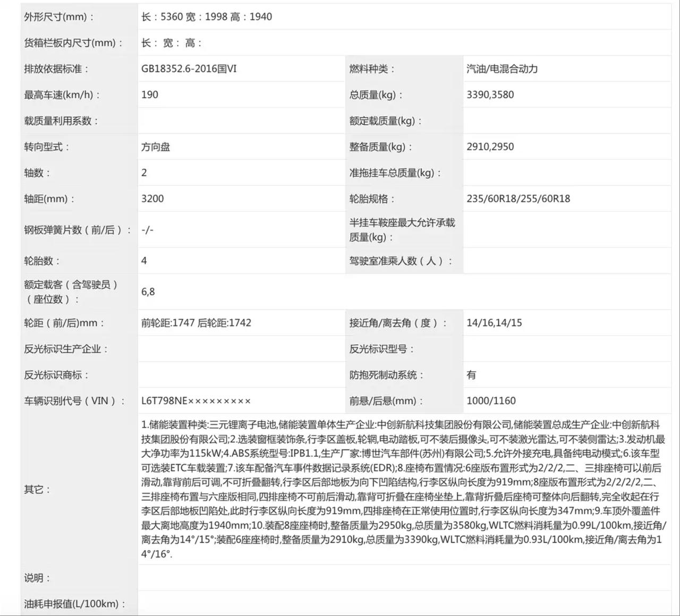The image size is (680, 616).
Task: Click the 轴数 label
Action: (x=37, y=173)
